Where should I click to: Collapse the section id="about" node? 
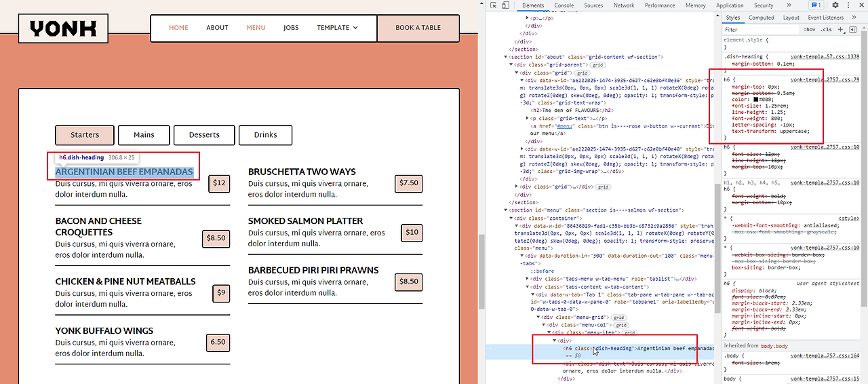[507, 57]
